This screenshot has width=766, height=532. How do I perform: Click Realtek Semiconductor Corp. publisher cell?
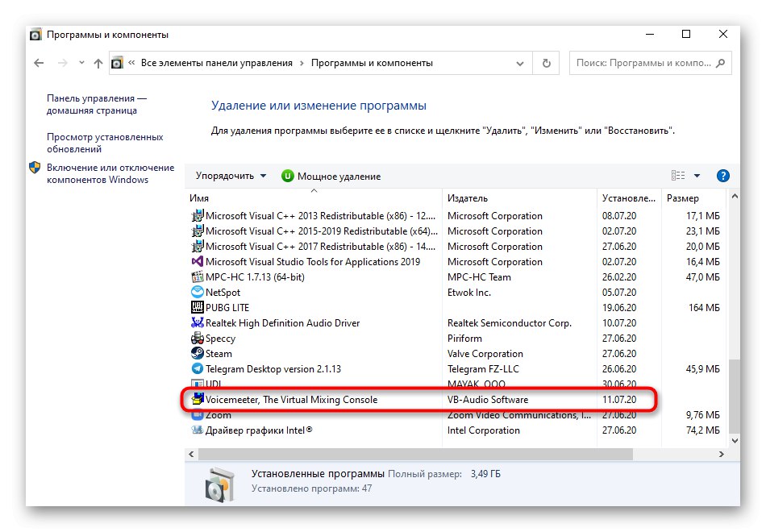(510, 323)
